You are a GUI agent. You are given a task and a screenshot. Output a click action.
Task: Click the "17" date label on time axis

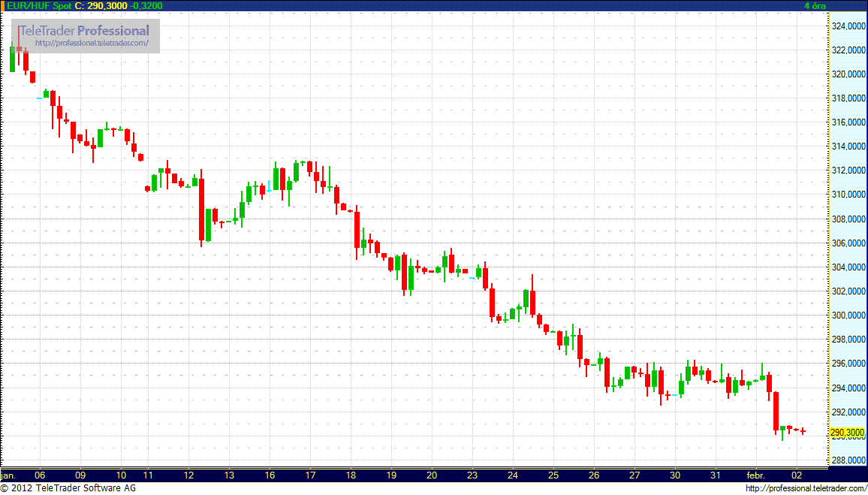point(311,475)
